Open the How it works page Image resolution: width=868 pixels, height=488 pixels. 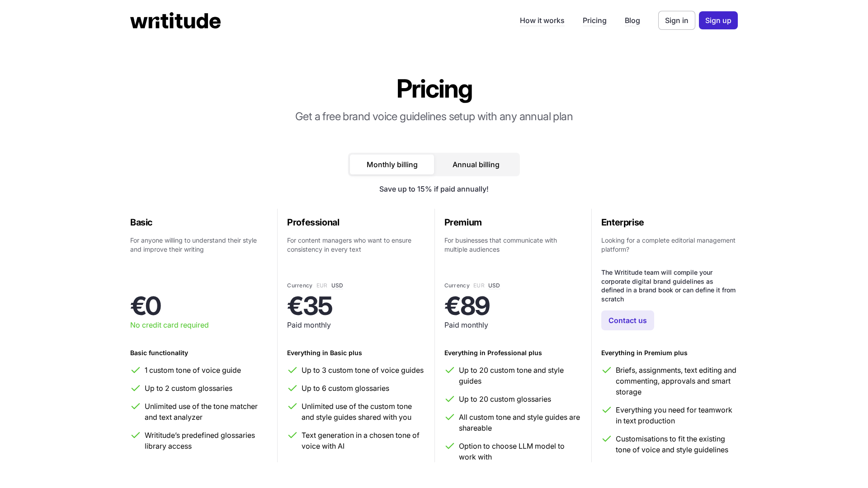tap(542, 20)
